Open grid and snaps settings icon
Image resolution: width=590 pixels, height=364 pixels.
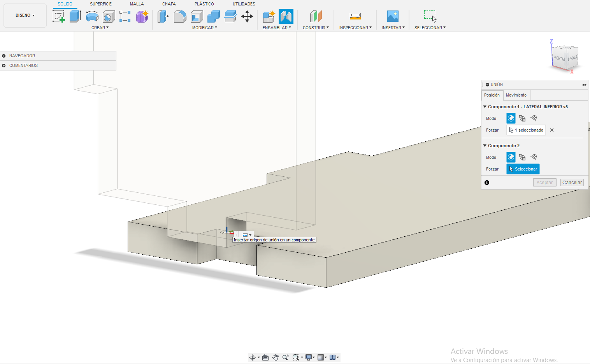(x=321, y=357)
